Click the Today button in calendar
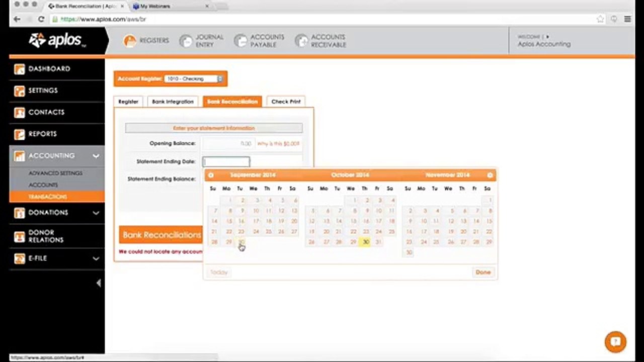The height and width of the screenshot is (362, 644). coord(219,273)
